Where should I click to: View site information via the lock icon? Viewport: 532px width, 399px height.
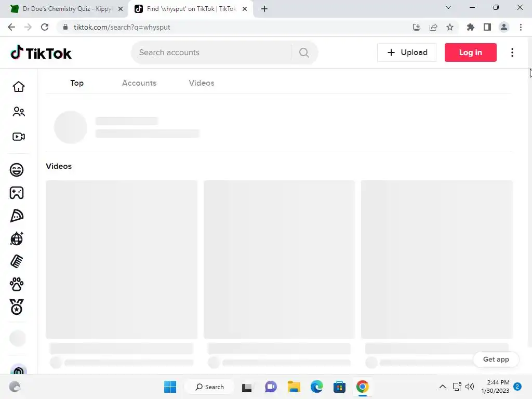click(x=65, y=27)
